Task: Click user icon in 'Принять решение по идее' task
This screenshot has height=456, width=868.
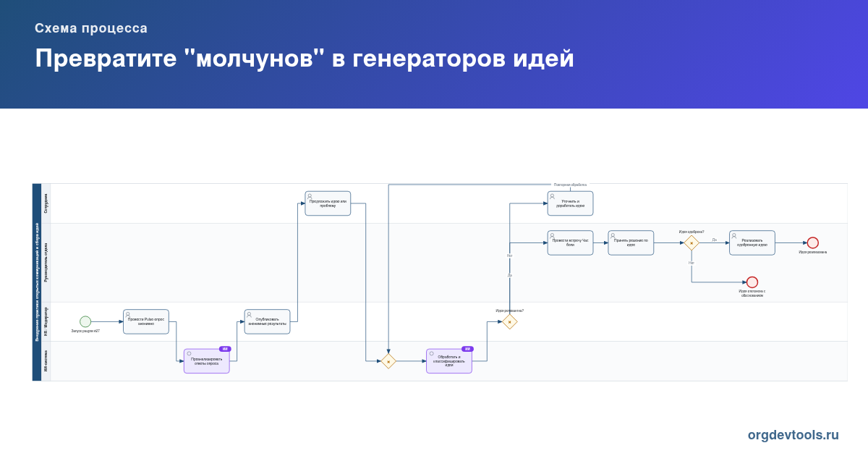Action: (x=613, y=235)
